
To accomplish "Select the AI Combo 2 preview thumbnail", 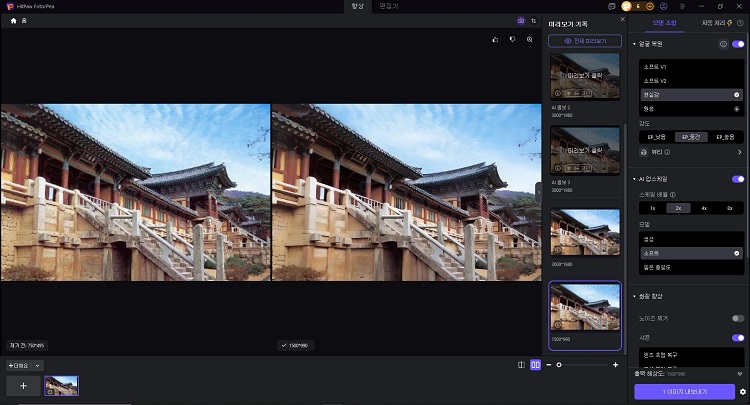I will pos(585,77).
